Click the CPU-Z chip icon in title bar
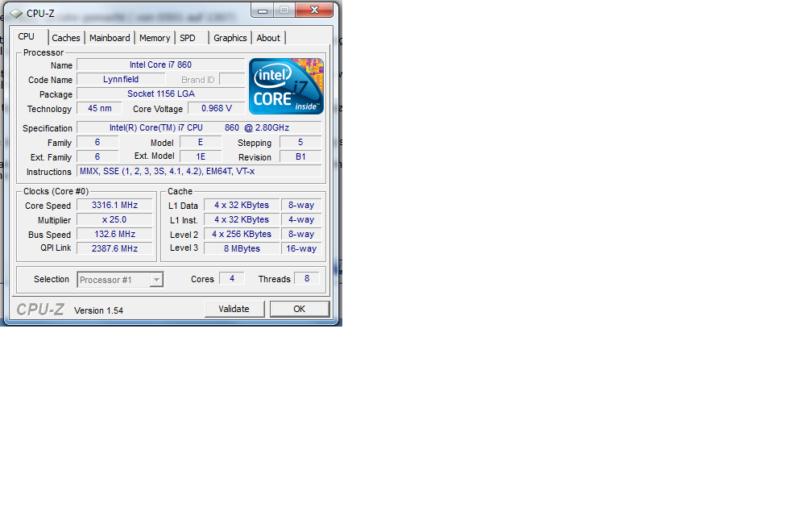This screenshot has height=508, width=812. [16, 13]
